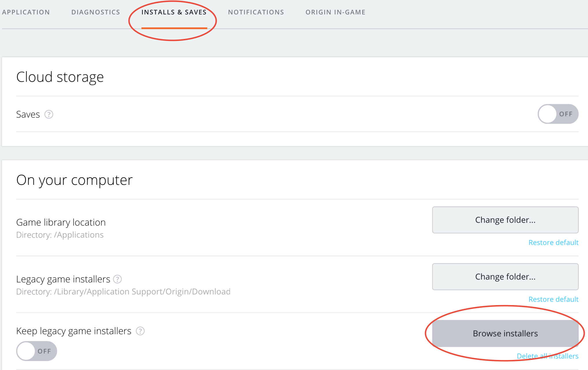Toggle the cloud Saves switch

558,114
